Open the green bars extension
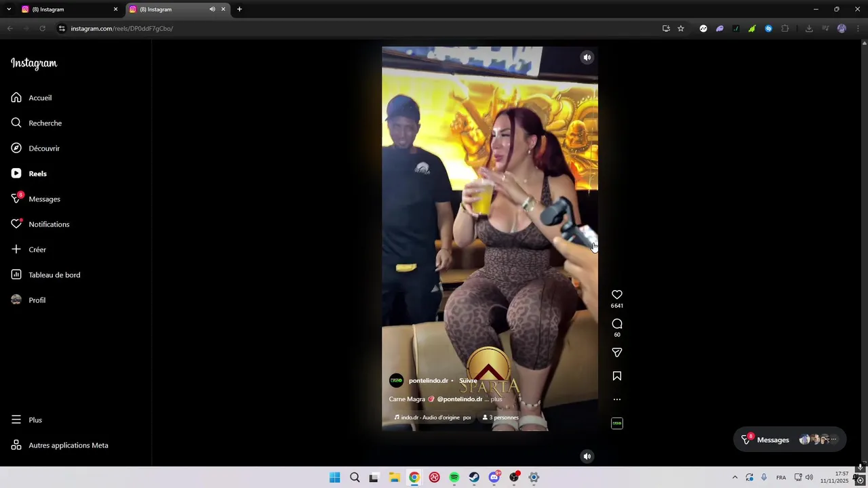 752,28
